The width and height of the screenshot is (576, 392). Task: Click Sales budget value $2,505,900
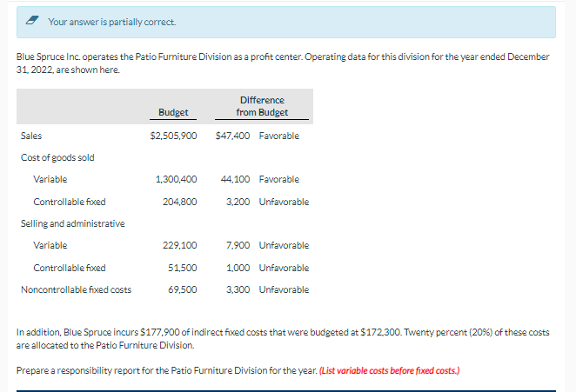coord(173,136)
